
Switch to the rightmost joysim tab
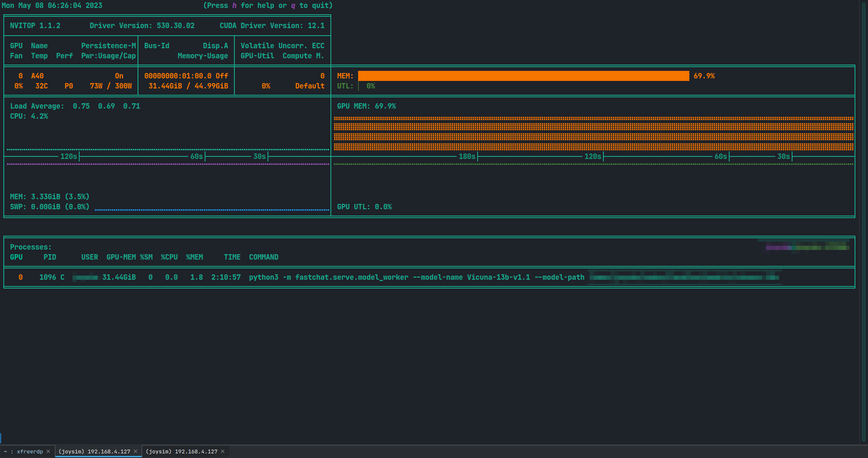pos(181,452)
